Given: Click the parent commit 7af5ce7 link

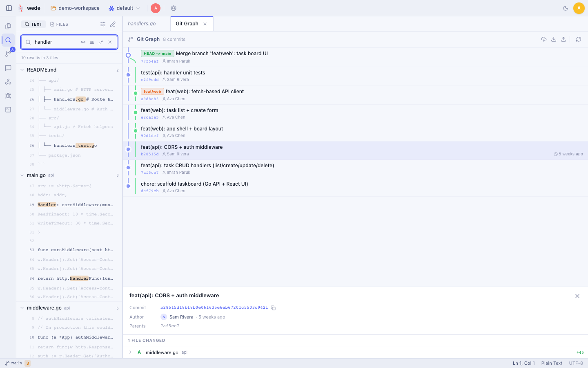Looking at the screenshot, I should [x=170, y=326].
